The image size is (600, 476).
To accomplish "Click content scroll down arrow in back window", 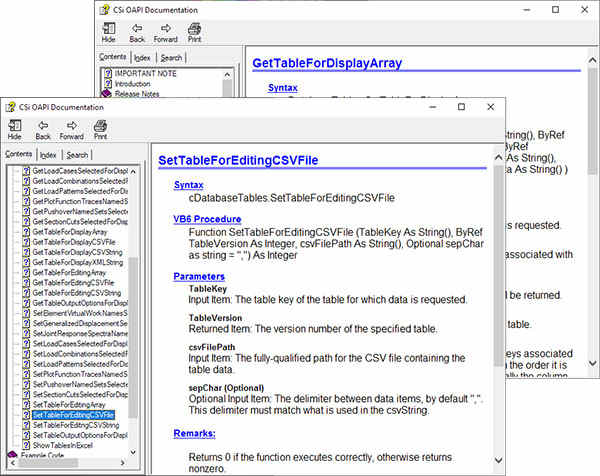I will tap(592, 363).
